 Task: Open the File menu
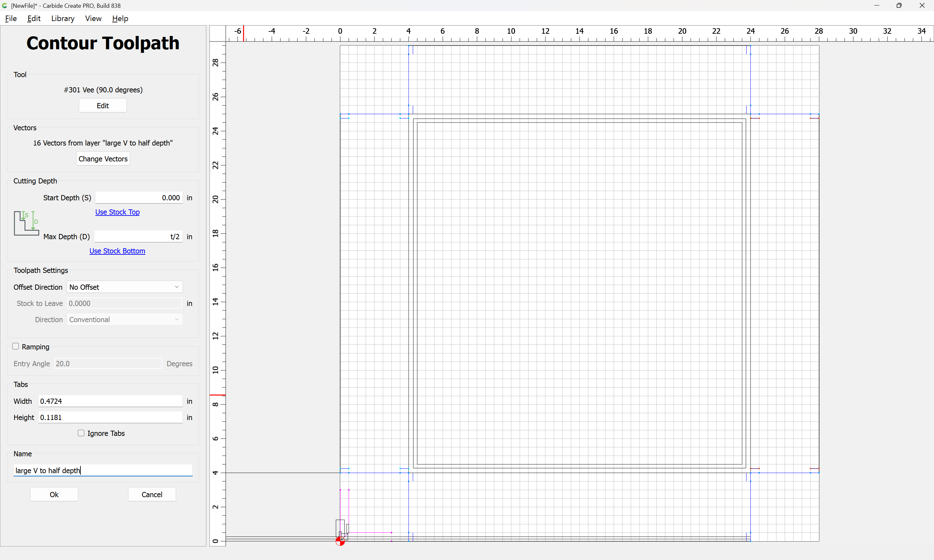(x=11, y=18)
